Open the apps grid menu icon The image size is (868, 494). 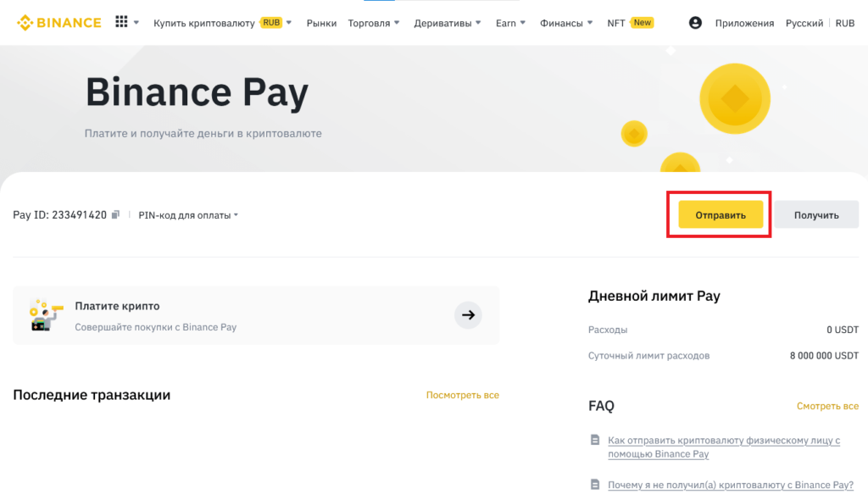pyautogui.click(x=121, y=23)
